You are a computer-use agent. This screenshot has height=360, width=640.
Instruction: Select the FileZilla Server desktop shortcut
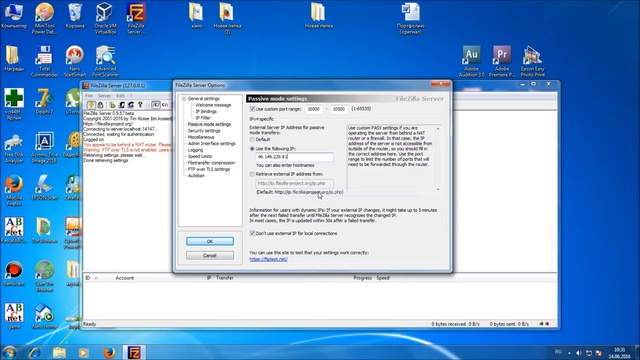tap(136, 18)
